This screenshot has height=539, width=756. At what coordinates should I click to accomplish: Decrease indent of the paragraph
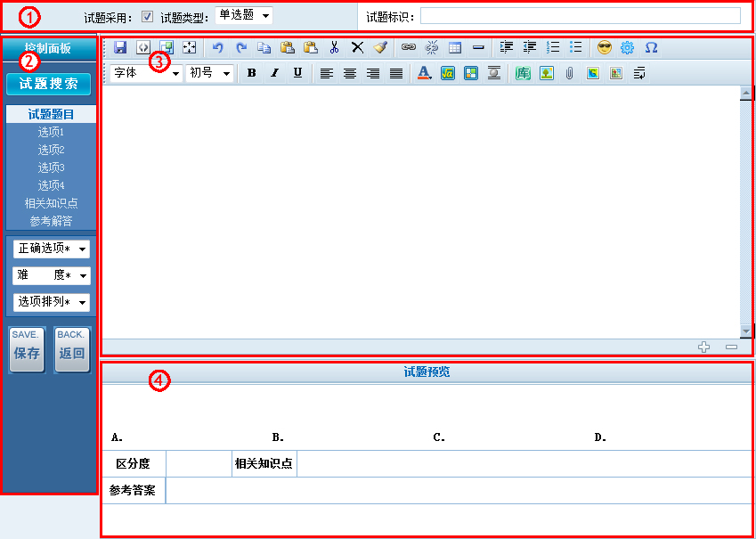[530, 47]
